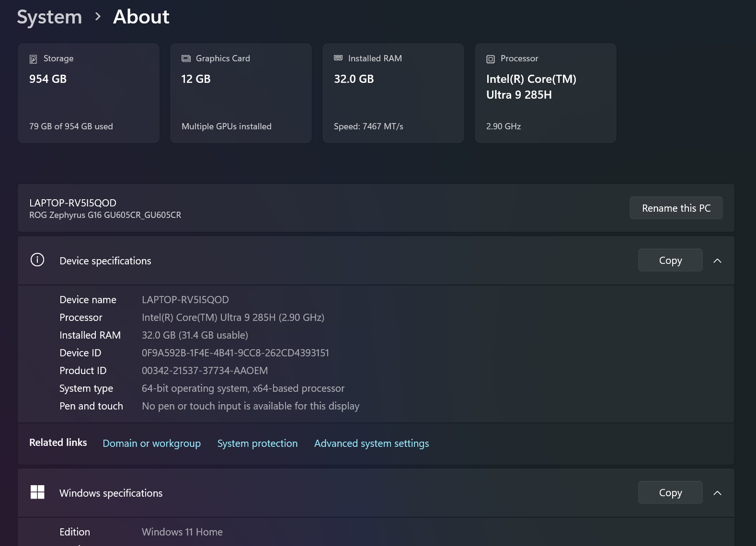Image resolution: width=756 pixels, height=546 pixels.
Task: Click the Multiple GPUs installed text
Action: tap(226, 126)
